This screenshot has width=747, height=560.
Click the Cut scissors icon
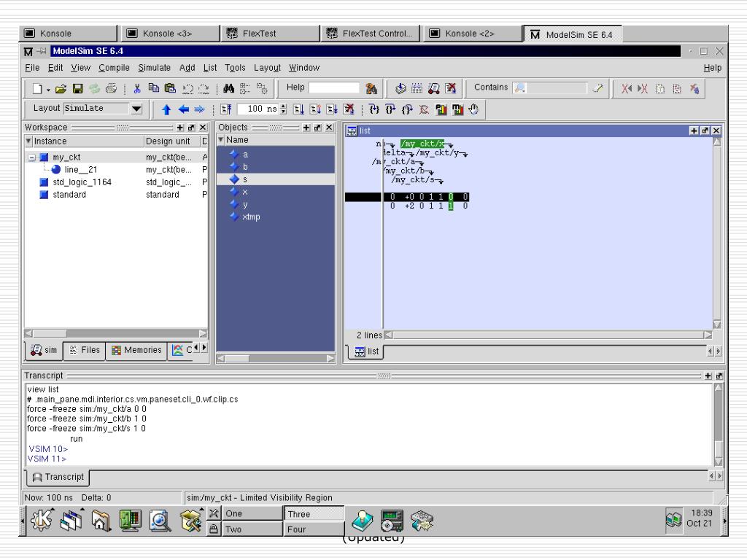coord(137,88)
